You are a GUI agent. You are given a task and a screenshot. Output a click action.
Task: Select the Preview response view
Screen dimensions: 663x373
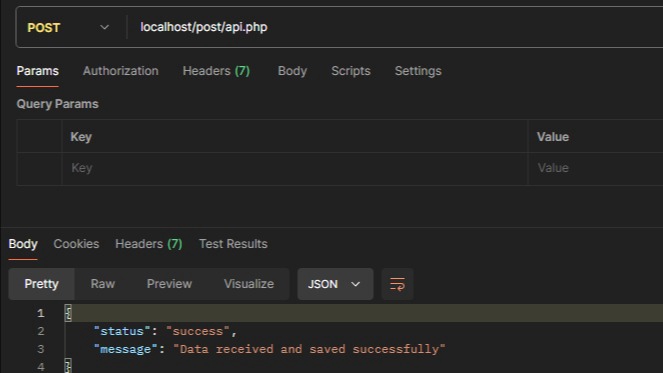coord(169,284)
